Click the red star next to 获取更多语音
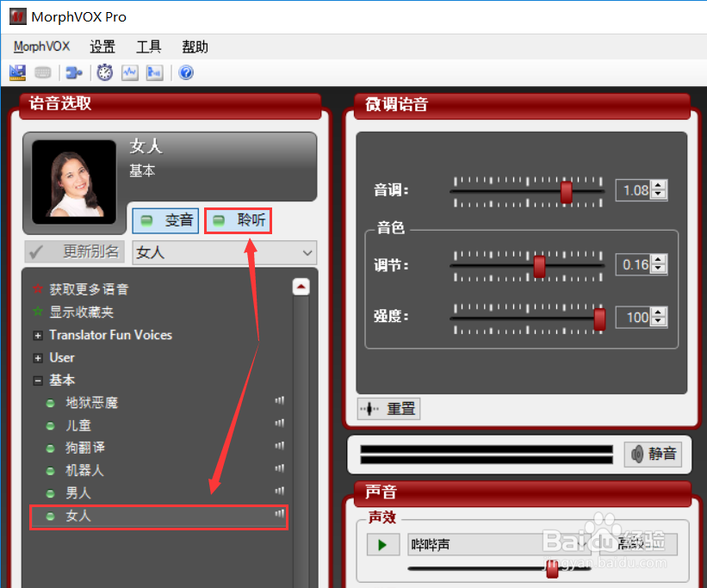 tap(38, 288)
